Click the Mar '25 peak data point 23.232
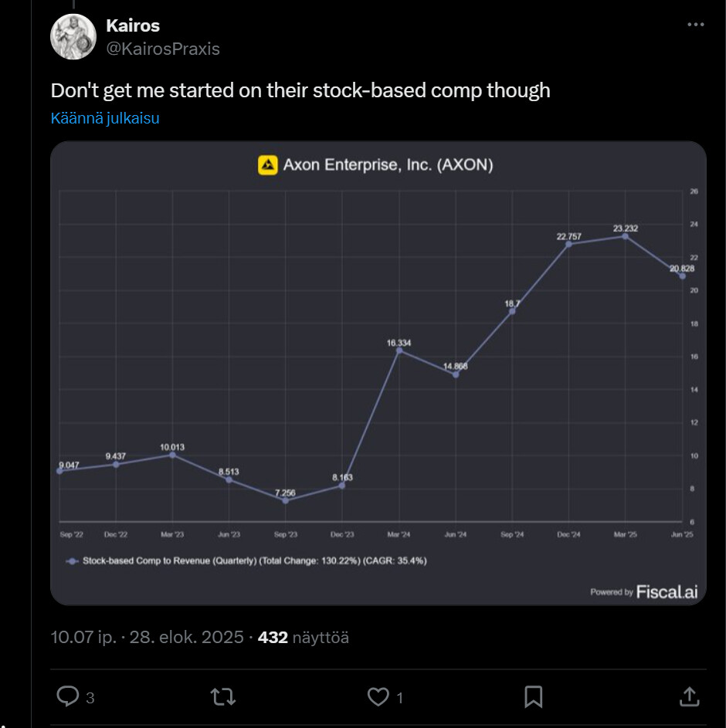726x728 pixels. (625, 236)
